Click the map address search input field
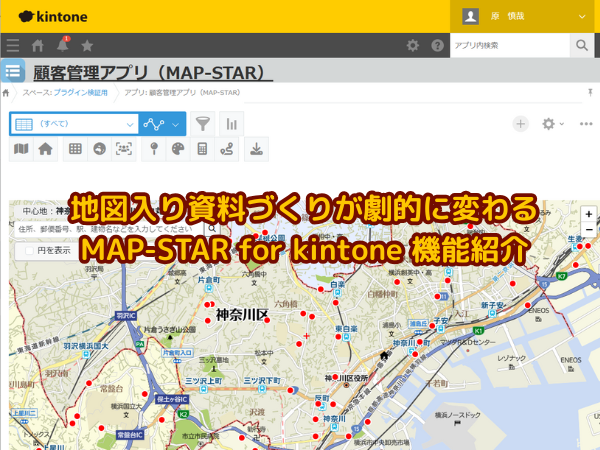 108,229
